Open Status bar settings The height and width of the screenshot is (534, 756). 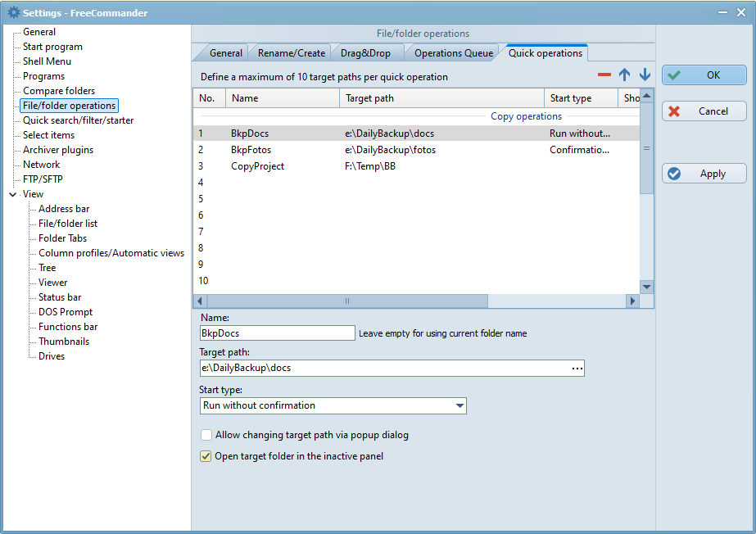click(60, 297)
